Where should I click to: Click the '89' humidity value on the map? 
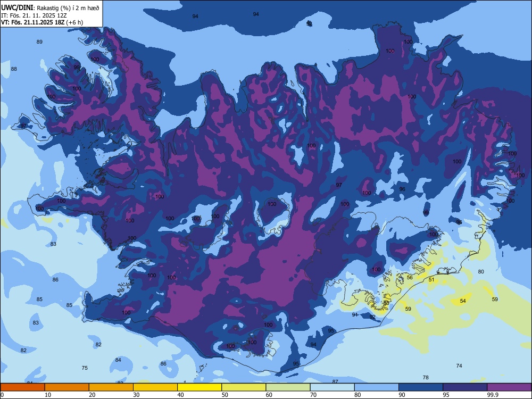click(x=39, y=41)
